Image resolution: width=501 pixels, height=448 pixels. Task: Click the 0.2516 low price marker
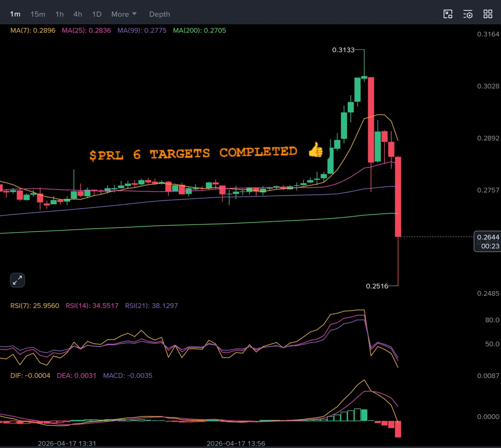tap(377, 286)
